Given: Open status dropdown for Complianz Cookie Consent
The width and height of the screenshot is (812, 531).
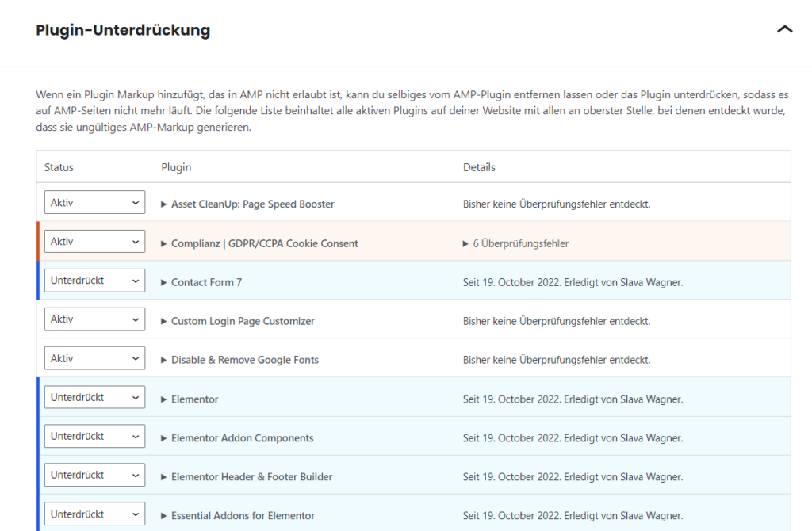Looking at the screenshot, I should 95,241.
